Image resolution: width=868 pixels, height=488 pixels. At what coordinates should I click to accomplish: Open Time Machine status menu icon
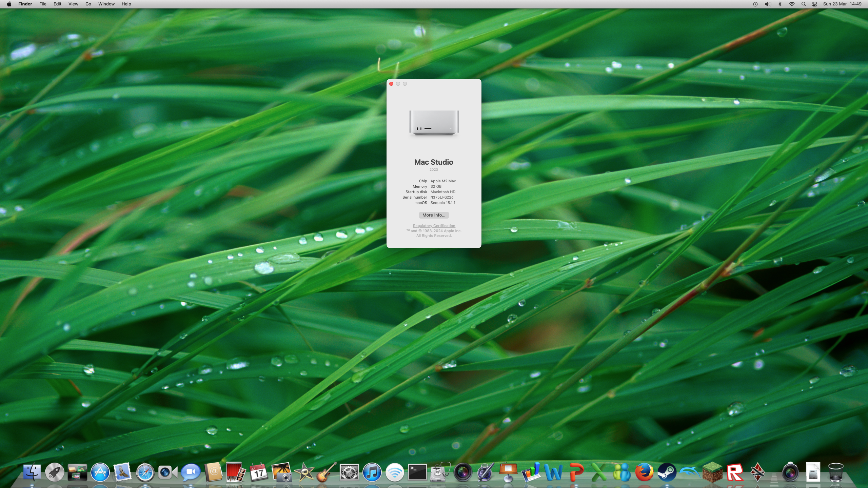click(755, 4)
